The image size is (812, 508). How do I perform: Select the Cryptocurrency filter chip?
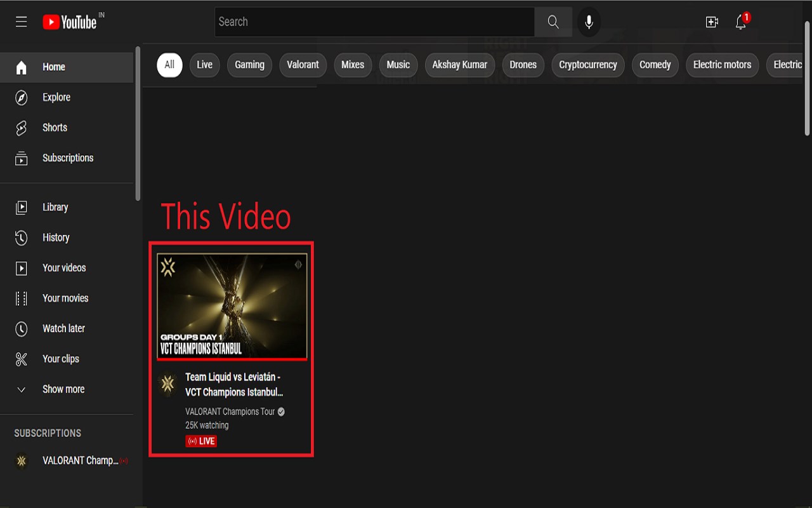coord(588,65)
